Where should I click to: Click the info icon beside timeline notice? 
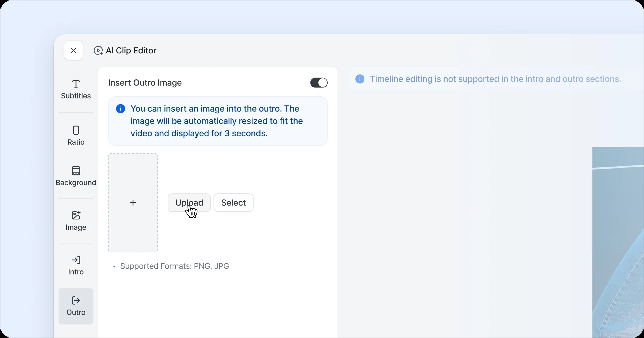pyautogui.click(x=360, y=79)
